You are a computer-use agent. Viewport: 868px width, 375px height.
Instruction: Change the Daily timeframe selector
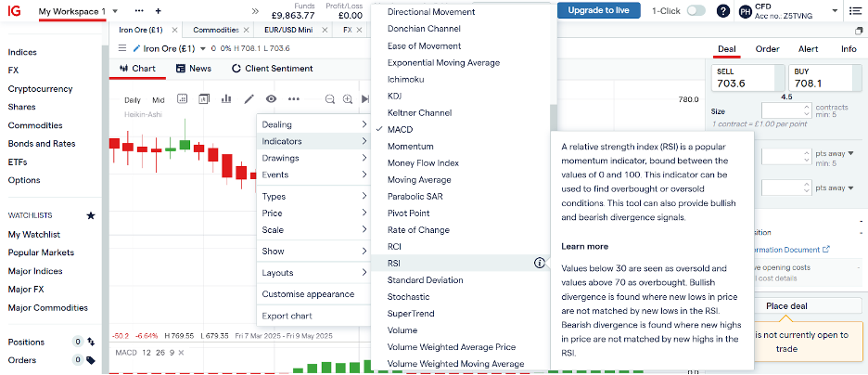(133, 100)
